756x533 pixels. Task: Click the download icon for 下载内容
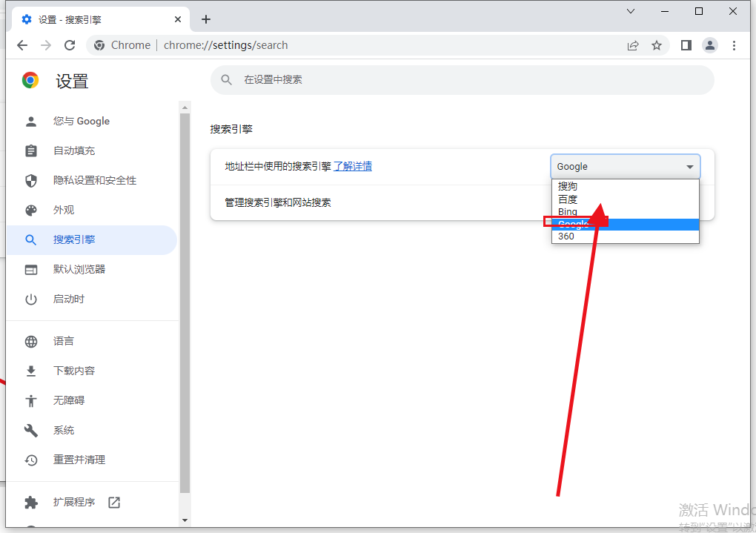pyautogui.click(x=31, y=371)
